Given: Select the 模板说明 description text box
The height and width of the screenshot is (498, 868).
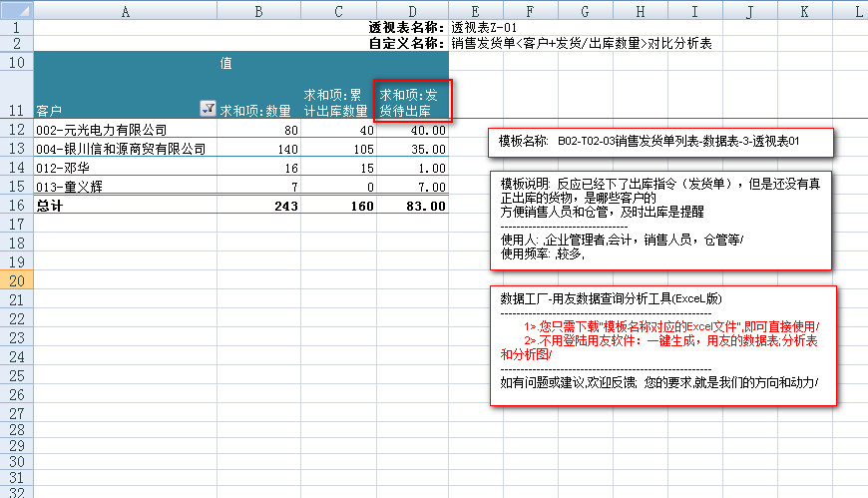Looking at the screenshot, I should pos(662,219).
